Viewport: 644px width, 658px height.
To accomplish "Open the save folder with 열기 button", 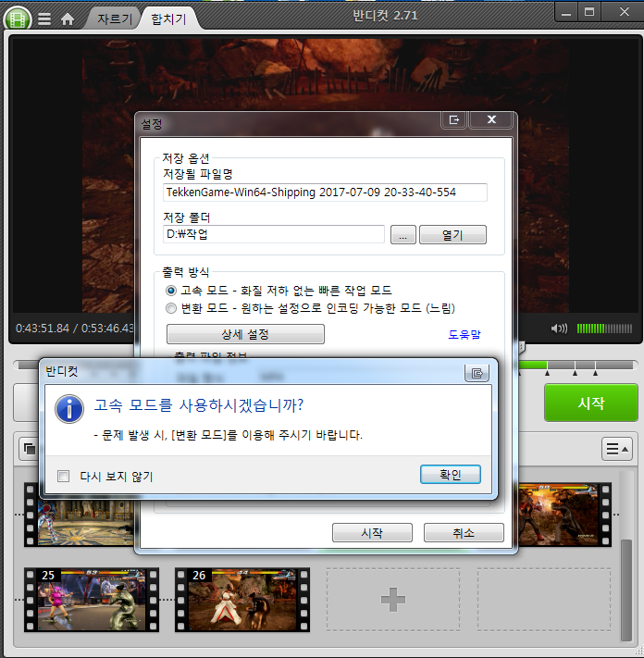I will click(452, 234).
